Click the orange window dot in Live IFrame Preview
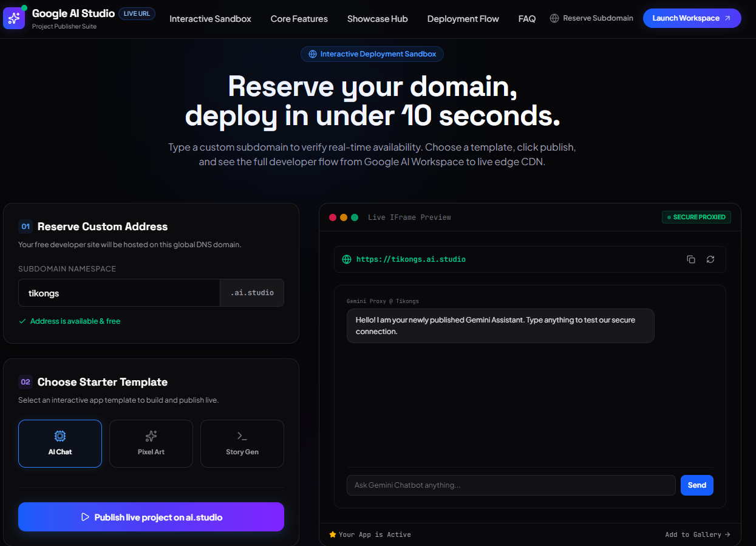Viewport: 756px width, 546px height. click(344, 217)
